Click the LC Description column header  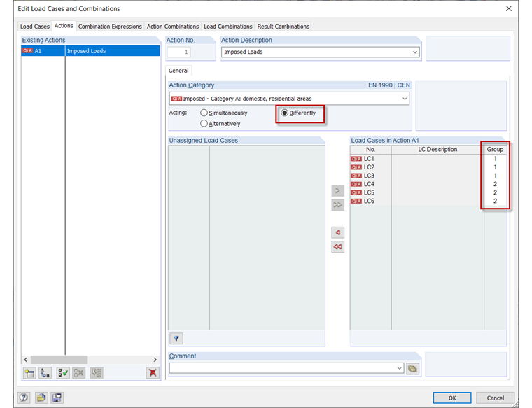437,150
